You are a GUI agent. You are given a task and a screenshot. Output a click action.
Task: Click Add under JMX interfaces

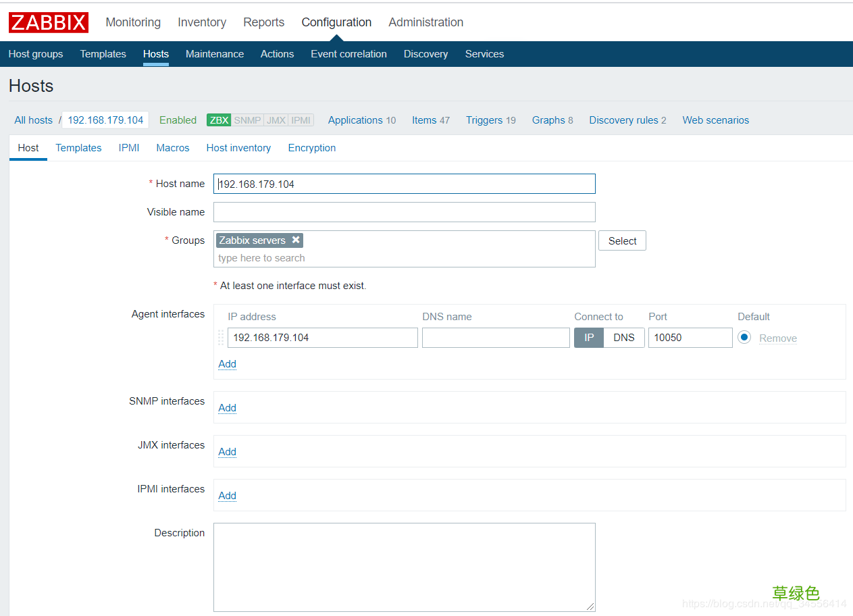pos(228,452)
